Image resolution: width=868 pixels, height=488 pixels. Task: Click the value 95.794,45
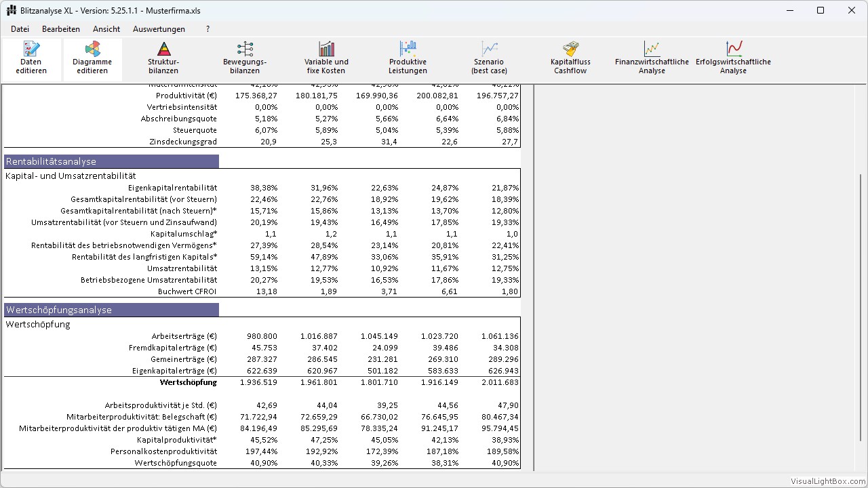498,428
